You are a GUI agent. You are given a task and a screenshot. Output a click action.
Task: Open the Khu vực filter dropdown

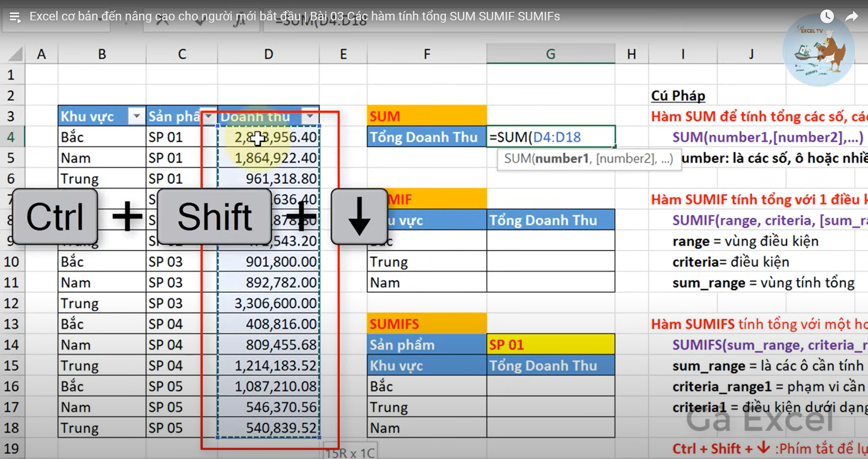click(x=137, y=116)
